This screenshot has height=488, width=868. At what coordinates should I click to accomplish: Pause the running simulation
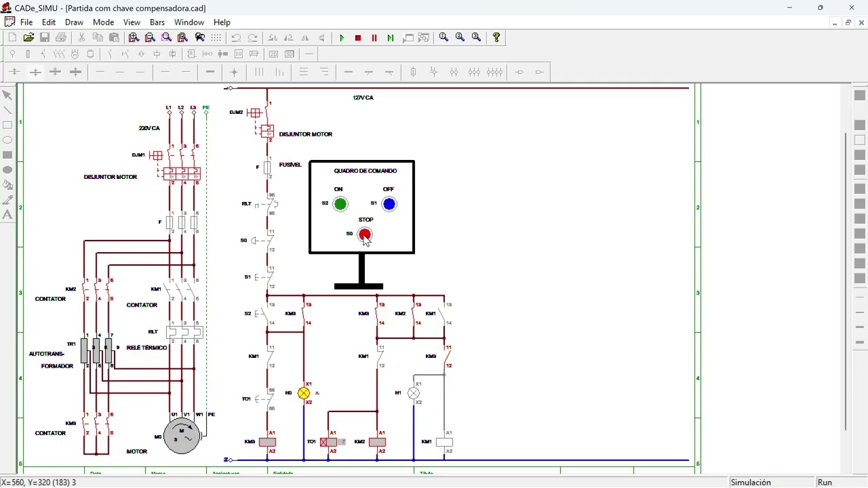tap(374, 38)
